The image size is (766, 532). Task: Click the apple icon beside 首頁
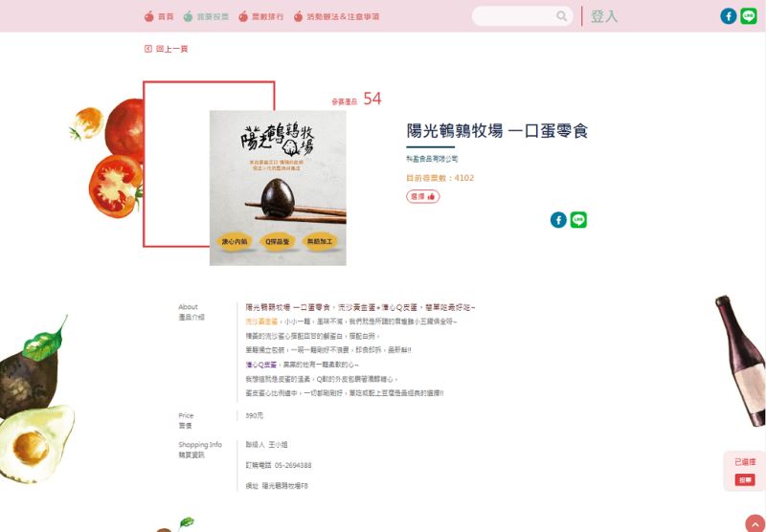[149, 16]
